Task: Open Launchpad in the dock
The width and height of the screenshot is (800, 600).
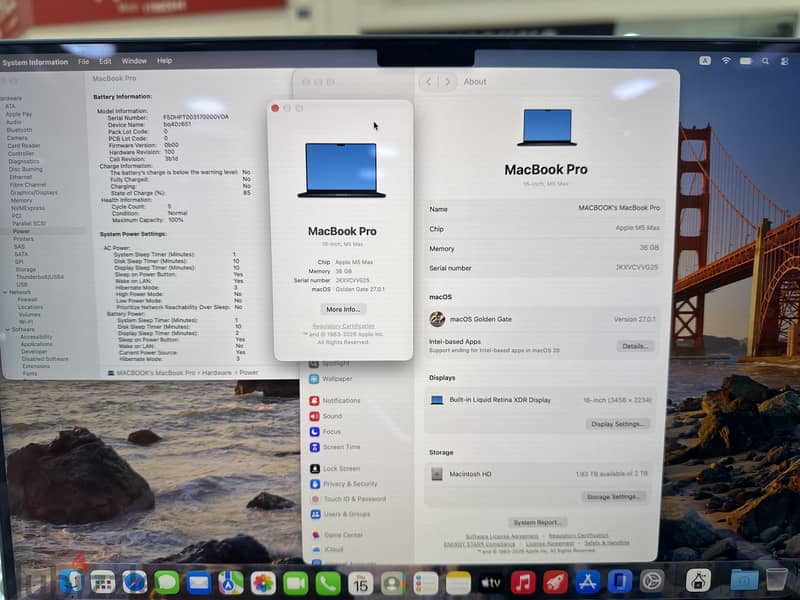Action: click(103, 582)
